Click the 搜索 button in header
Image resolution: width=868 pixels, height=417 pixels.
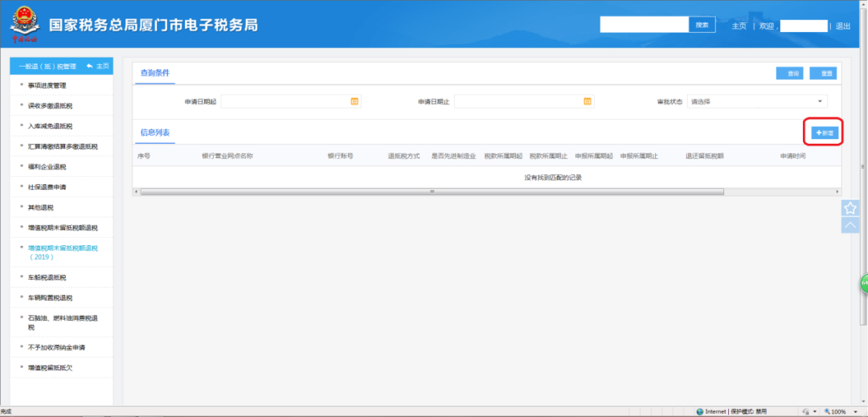[702, 25]
